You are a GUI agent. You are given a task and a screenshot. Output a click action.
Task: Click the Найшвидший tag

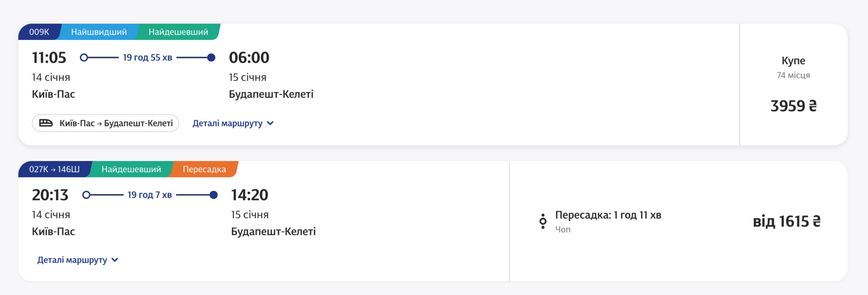point(98,32)
